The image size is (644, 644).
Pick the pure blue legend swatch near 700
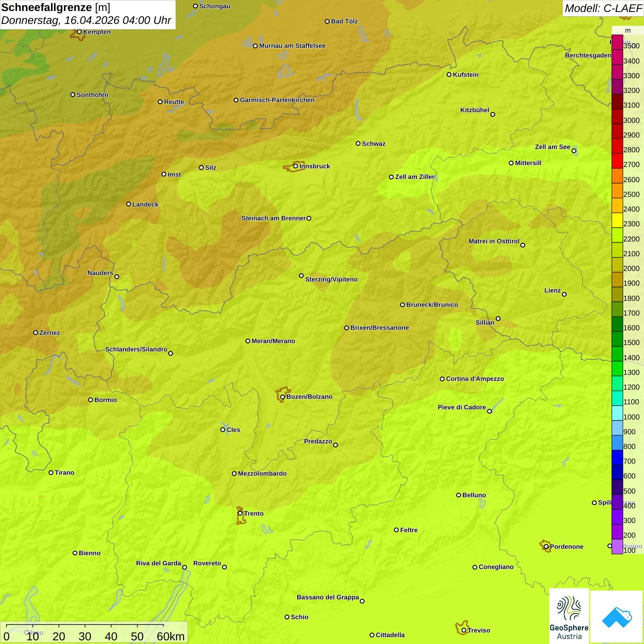pyautogui.click(x=617, y=458)
